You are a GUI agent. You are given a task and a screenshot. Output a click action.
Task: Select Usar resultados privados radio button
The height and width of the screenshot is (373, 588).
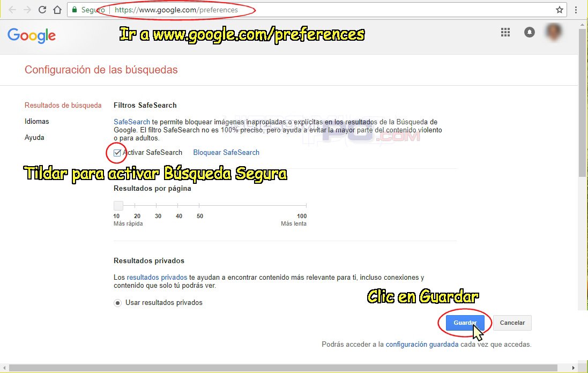pyautogui.click(x=118, y=303)
